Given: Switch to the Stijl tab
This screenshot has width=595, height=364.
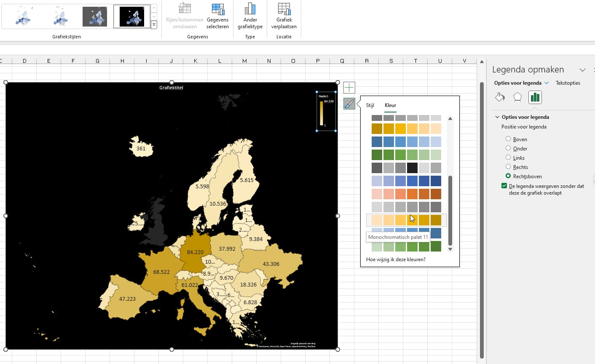Looking at the screenshot, I should click(370, 105).
